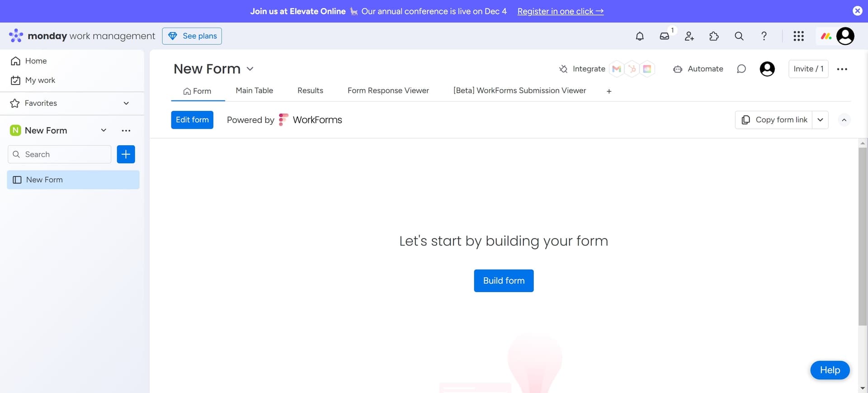
Task: Click the board owner avatar
Action: pyautogui.click(x=767, y=69)
